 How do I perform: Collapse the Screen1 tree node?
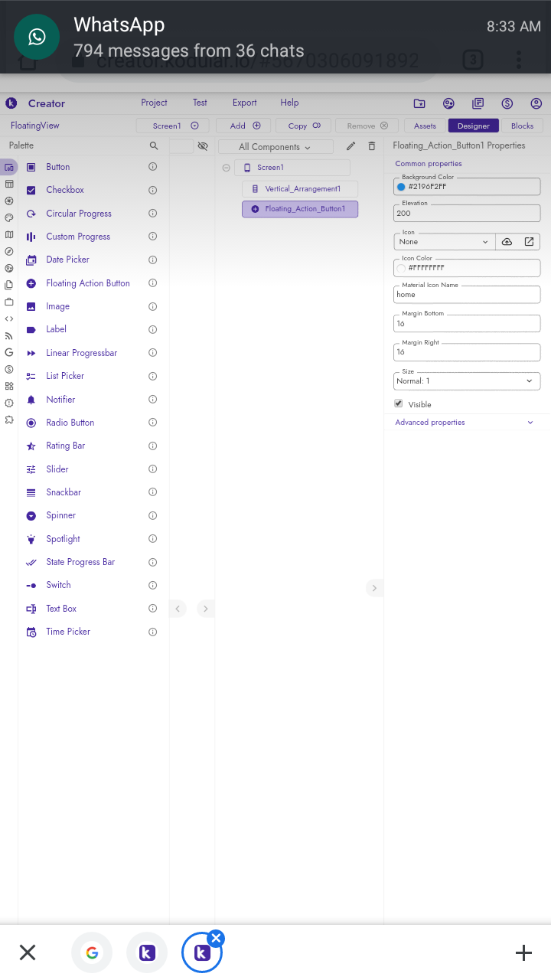[227, 168]
